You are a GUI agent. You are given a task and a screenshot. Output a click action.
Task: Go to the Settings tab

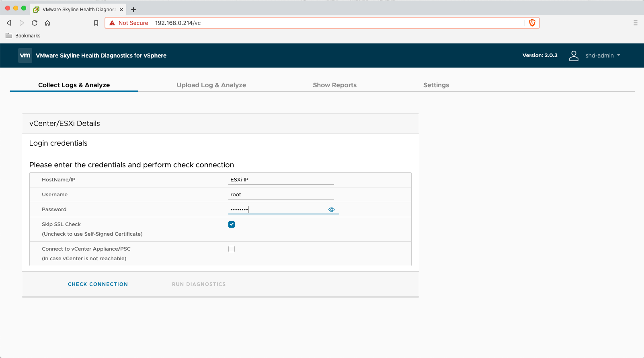(436, 85)
